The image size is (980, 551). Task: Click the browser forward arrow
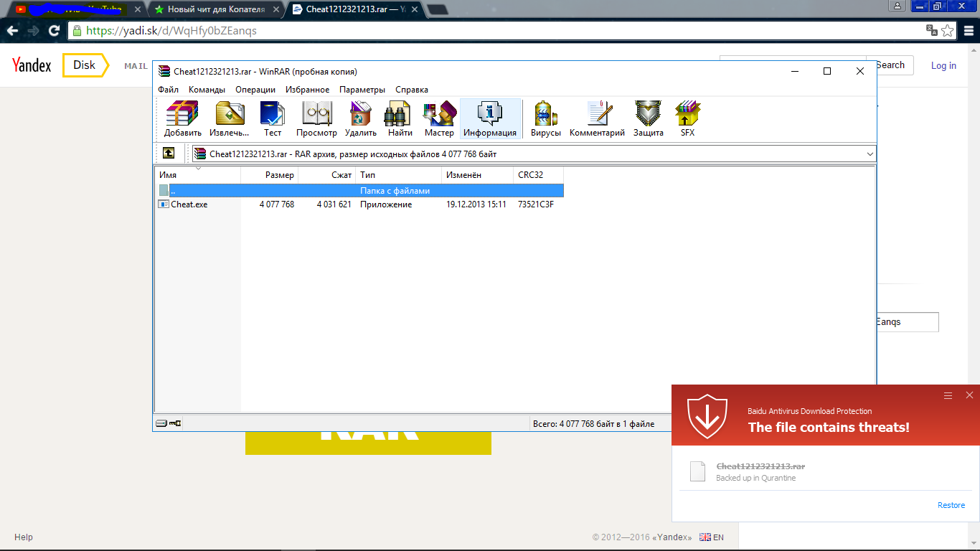33,31
